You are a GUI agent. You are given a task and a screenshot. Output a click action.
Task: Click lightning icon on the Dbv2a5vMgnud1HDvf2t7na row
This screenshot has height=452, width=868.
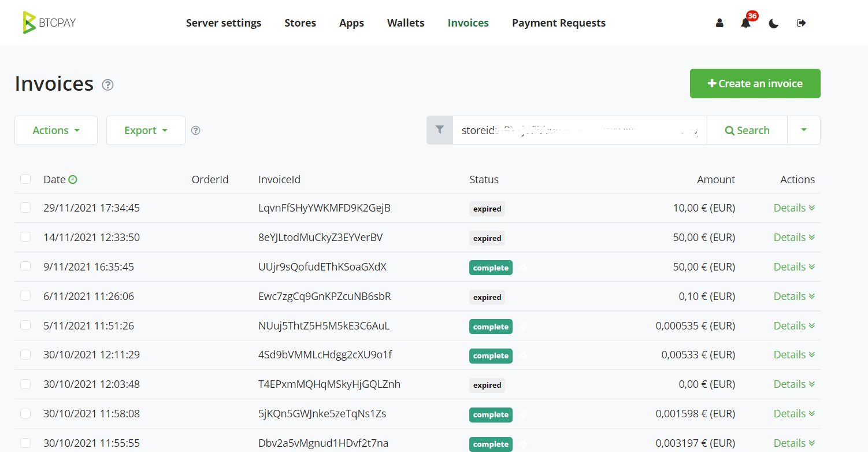[524, 444]
